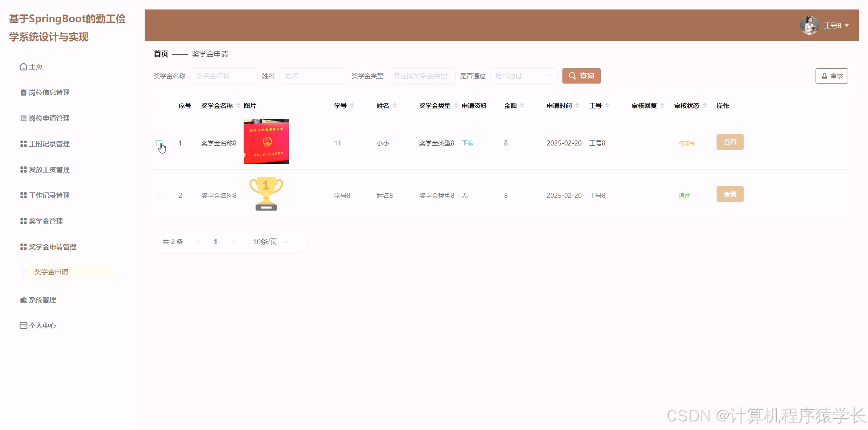The width and height of the screenshot is (868, 430).
Task: Click the 小小 name cell
Action: [383, 143]
